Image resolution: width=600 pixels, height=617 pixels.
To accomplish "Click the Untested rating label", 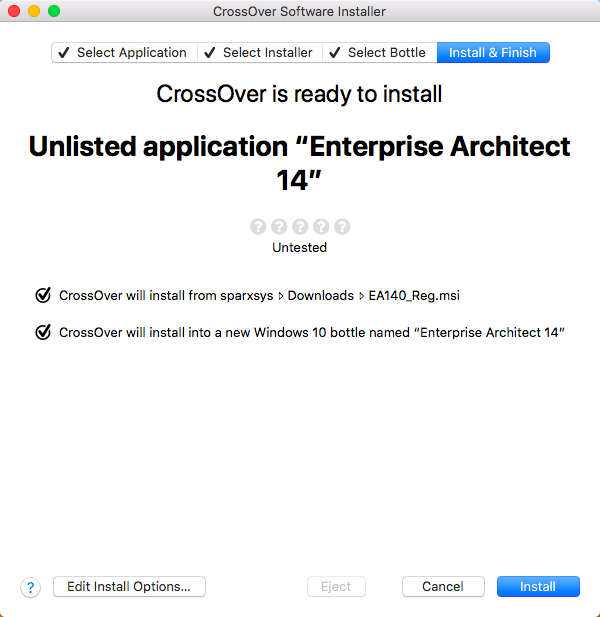I will (300, 247).
